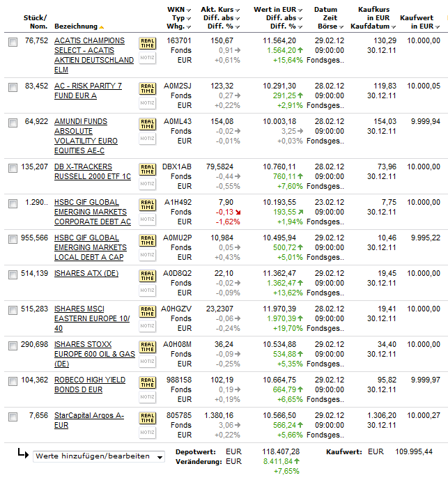Tick the DB X-TRACKERS RUSSELL 2000 checkbox
This screenshot has height=480, width=448.
[x=13, y=168]
